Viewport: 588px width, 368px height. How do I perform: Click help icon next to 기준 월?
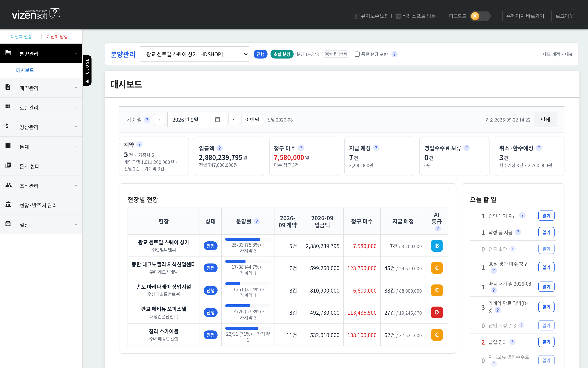click(147, 120)
